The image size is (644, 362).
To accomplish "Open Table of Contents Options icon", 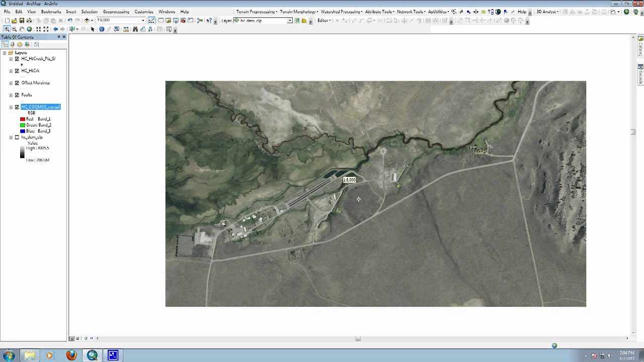I will pos(36,44).
